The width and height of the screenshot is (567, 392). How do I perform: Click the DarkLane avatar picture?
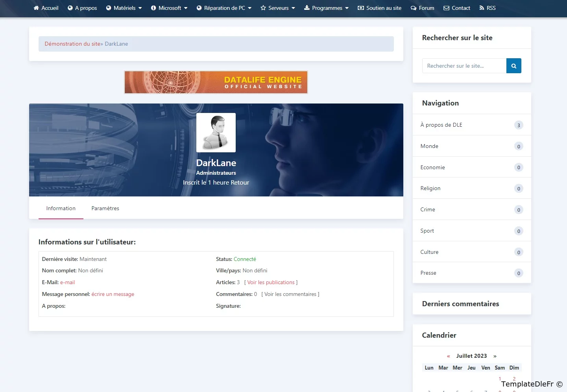click(x=216, y=133)
